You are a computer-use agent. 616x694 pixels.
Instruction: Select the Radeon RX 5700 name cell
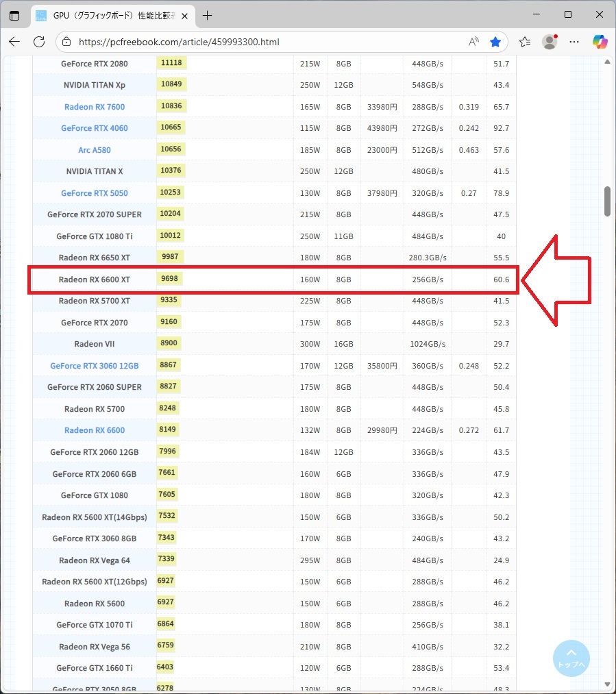pyautogui.click(x=95, y=409)
